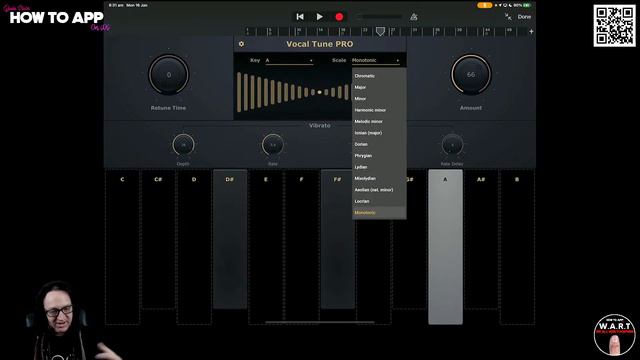Click the iPad battery status indicator
This screenshot has height=360, width=640.
[x=527, y=5]
